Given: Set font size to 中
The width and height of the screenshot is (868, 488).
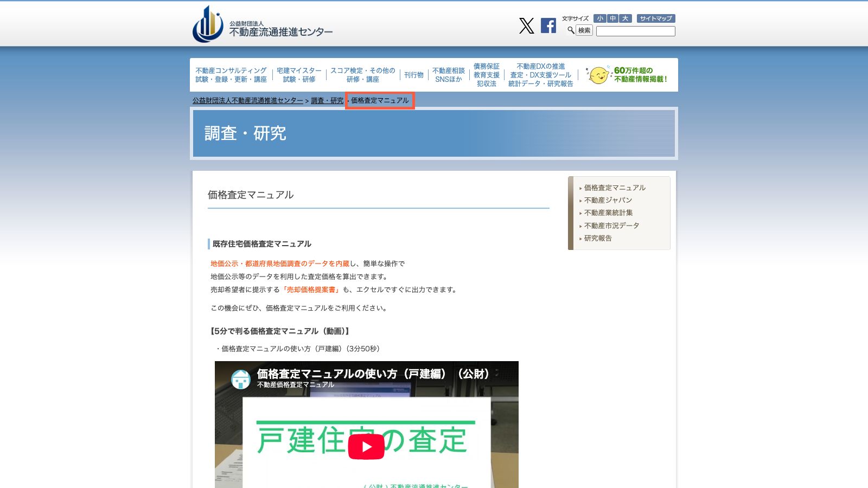Looking at the screenshot, I should pyautogui.click(x=612, y=18).
